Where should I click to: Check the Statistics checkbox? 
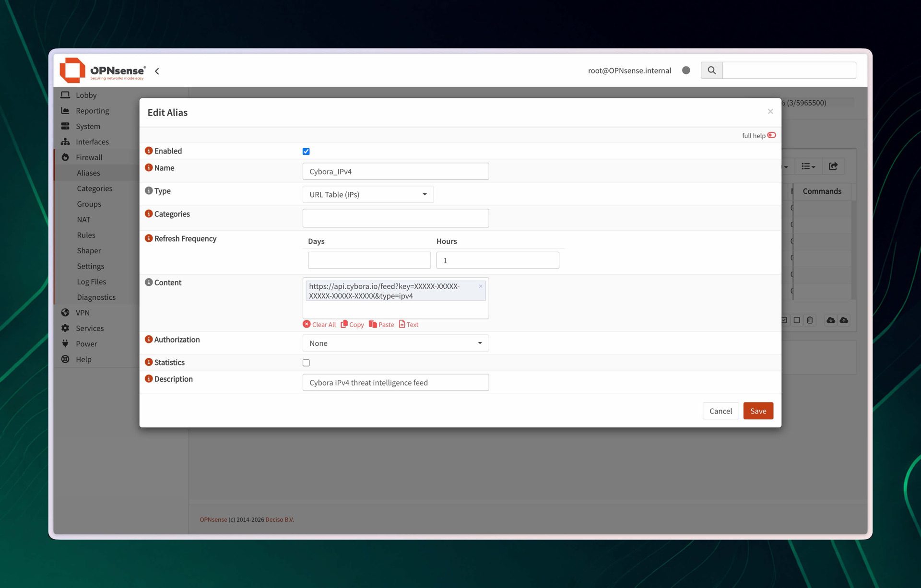coord(306,363)
